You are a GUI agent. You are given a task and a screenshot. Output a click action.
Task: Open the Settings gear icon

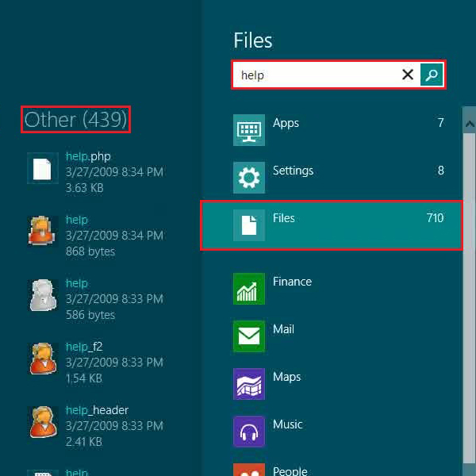point(249,178)
